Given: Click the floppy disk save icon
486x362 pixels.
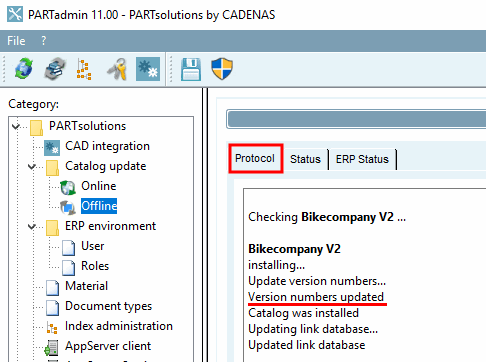Looking at the screenshot, I should coord(191,69).
